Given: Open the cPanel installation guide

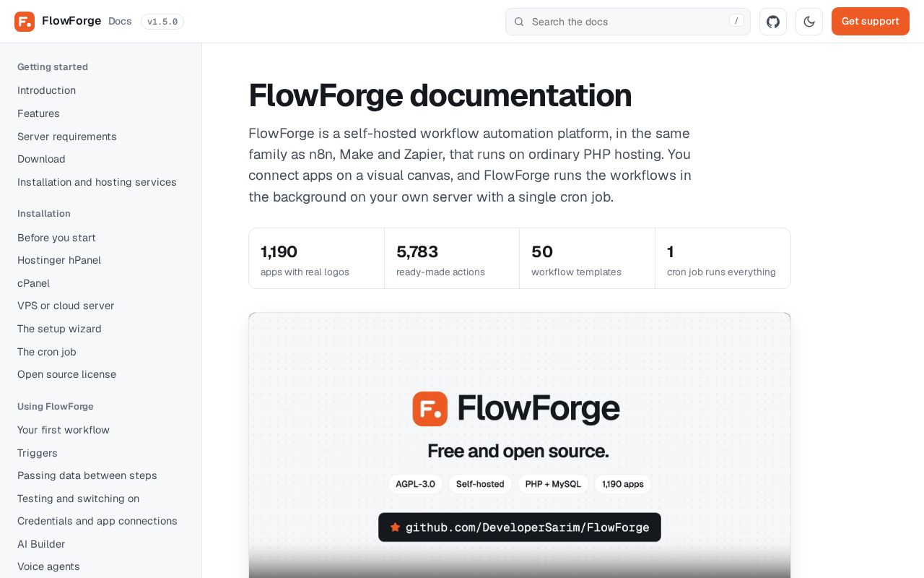Looking at the screenshot, I should coord(33,283).
